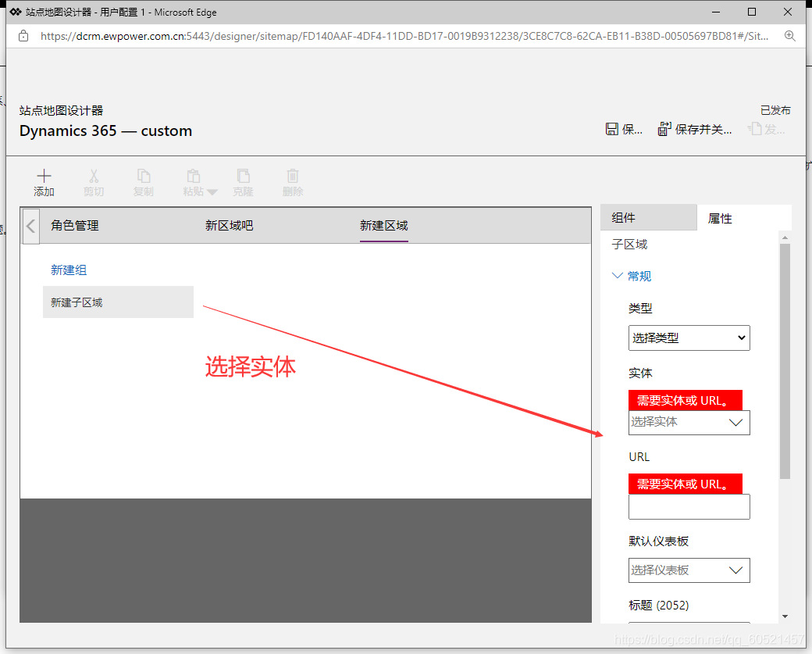
Task: Click the properties panel scrollbar thumb
Action: 785,361
